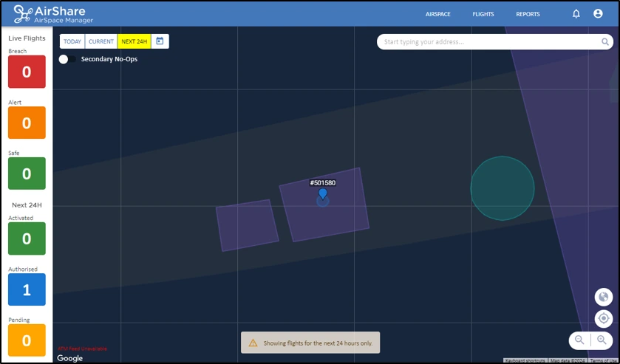
Task: Click the red Breach count tile
Action: (x=27, y=72)
